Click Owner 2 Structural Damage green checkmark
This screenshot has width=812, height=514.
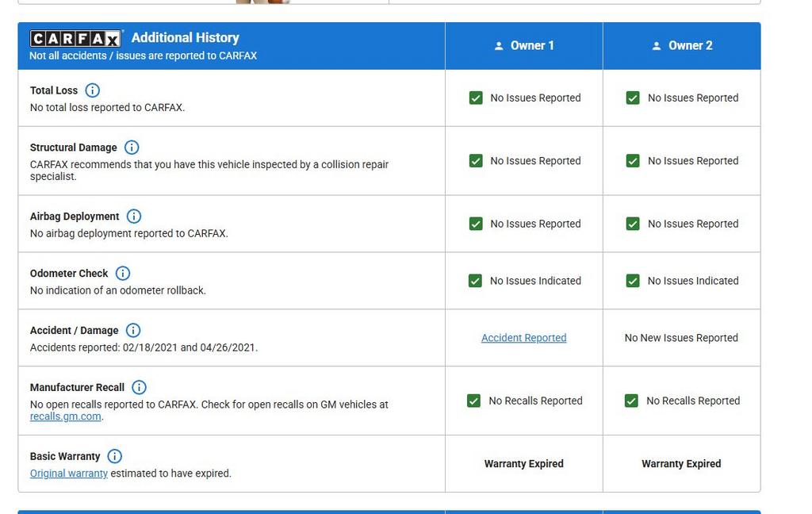pos(633,160)
